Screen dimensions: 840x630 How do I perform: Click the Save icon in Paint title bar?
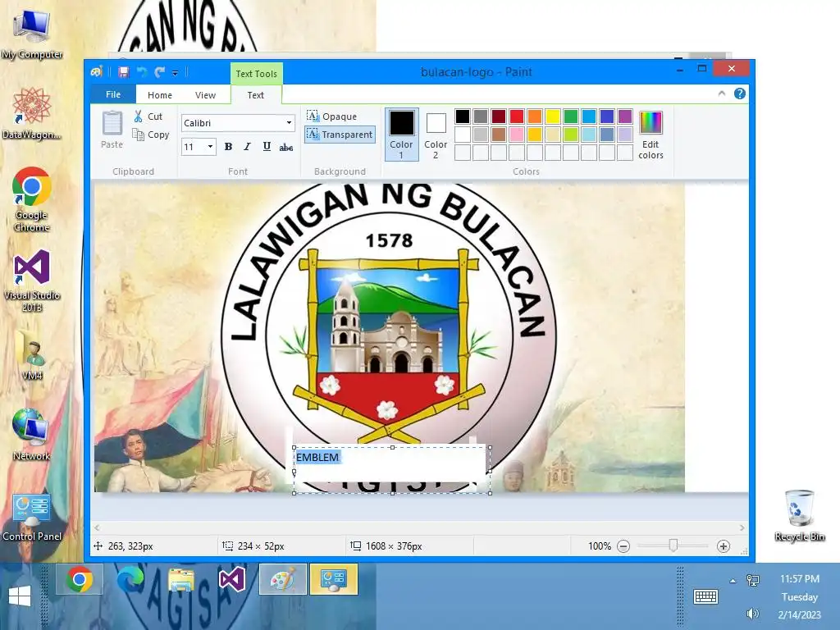click(x=124, y=72)
